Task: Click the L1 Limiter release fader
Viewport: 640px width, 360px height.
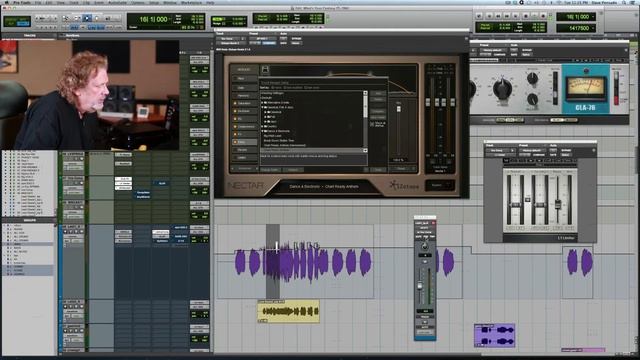Action: click(x=558, y=204)
